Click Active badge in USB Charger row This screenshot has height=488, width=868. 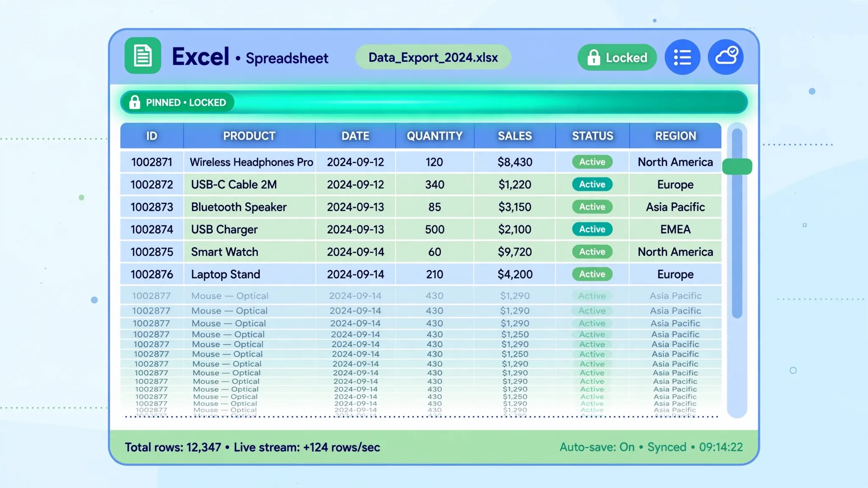[592, 229]
